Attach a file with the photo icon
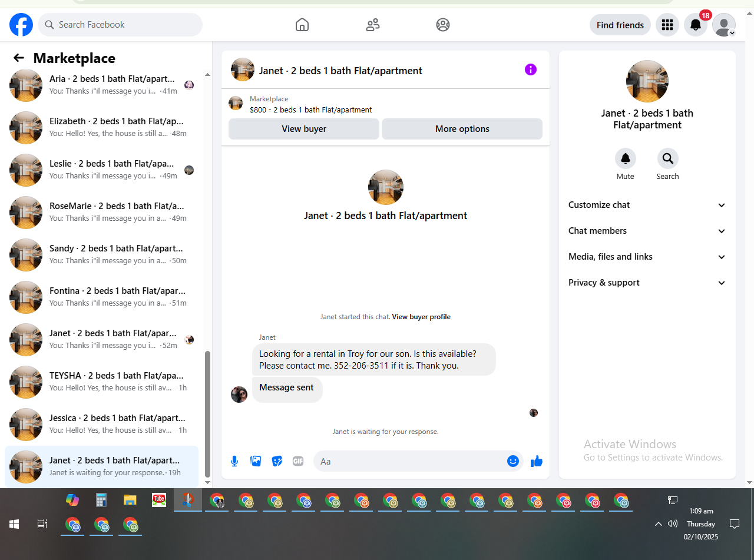 pos(256,461)
